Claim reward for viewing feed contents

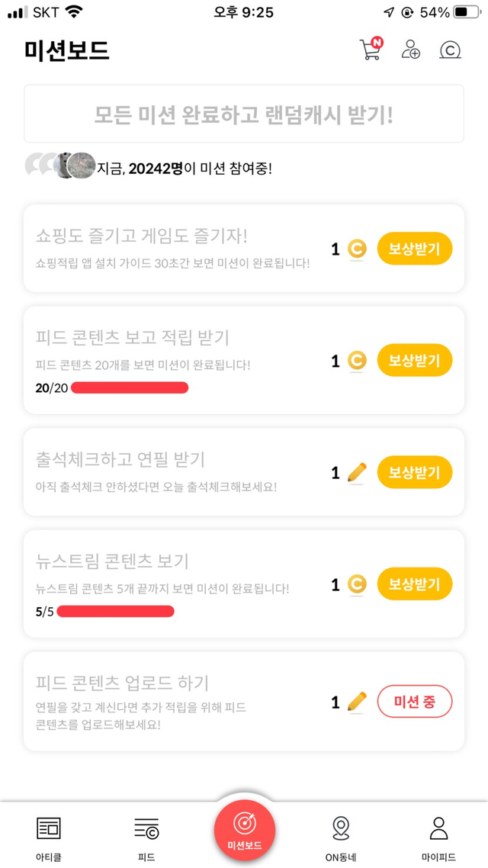click(414, 360)
